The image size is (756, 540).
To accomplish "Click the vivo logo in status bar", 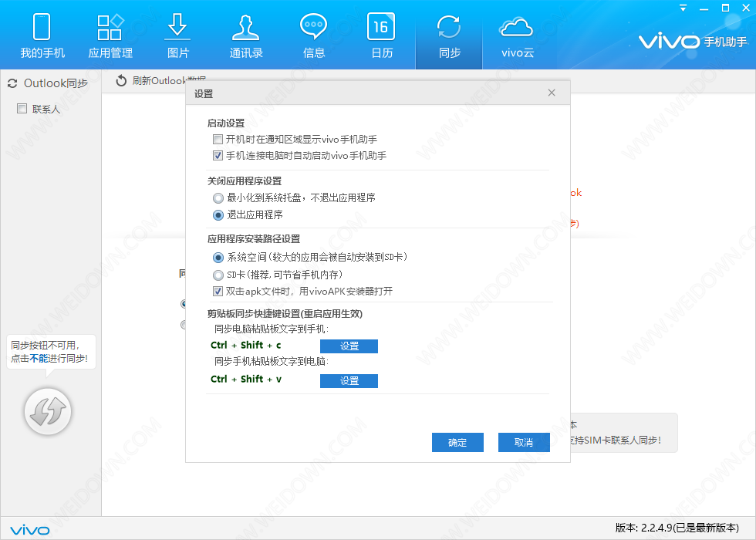I will pyautogui.click(x=30, y=530).
